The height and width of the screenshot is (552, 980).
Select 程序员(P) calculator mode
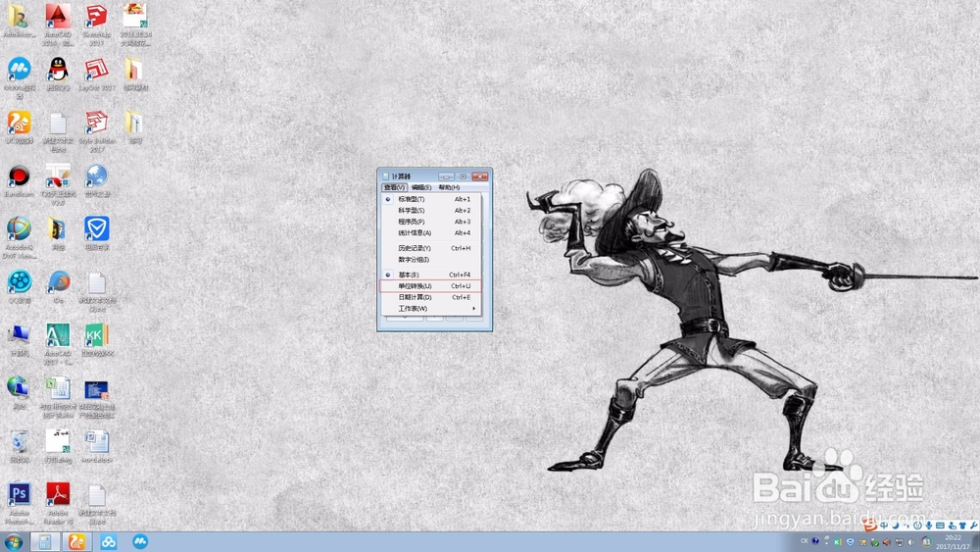(430, 222)
